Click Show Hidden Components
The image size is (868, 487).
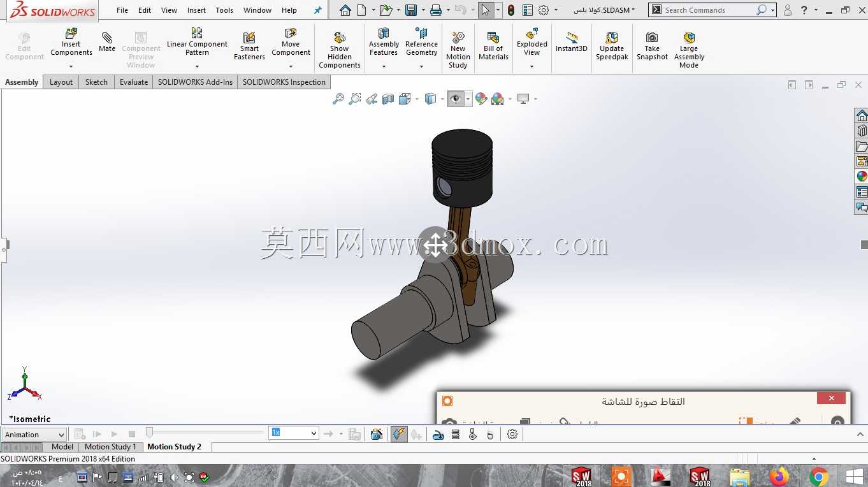point(340,50)
